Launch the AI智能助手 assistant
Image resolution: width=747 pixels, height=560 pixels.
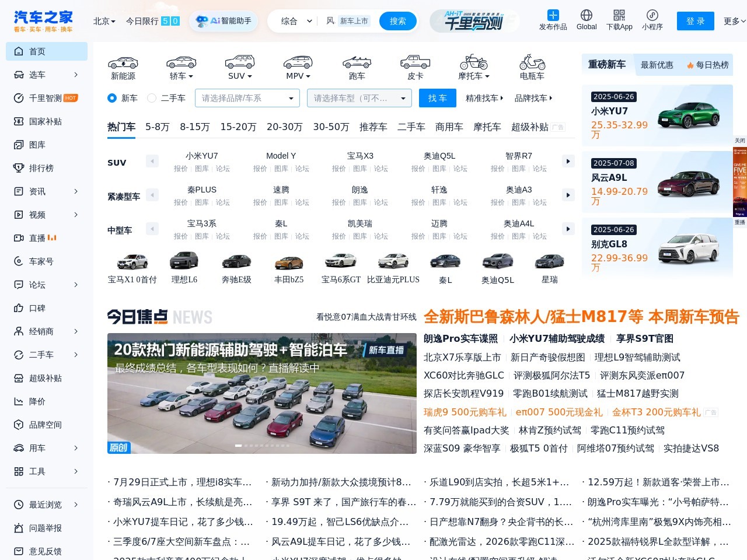pyautogui.click(x=224, y=20)
